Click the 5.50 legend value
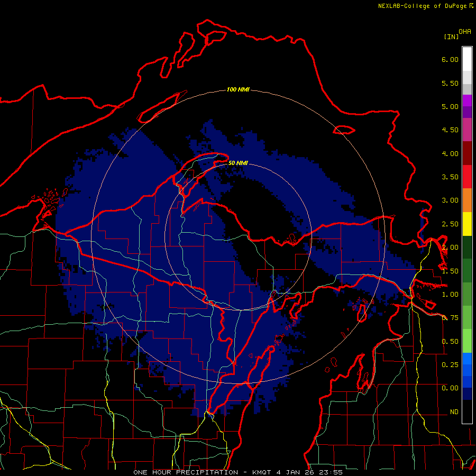This screenshot has height=476, width=476. click(x=450, y=83)
